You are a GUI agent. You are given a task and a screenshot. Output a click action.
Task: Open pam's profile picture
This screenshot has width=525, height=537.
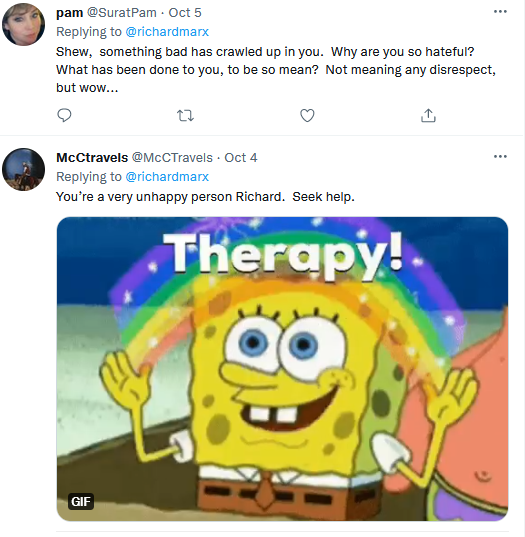click(23, 24)
